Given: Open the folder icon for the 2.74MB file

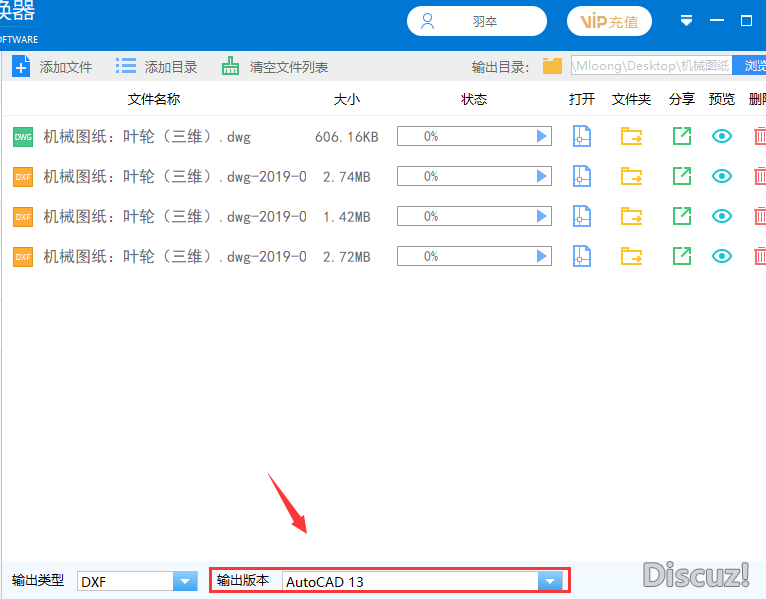Looking at the screenshot, I should coord(631,176).
